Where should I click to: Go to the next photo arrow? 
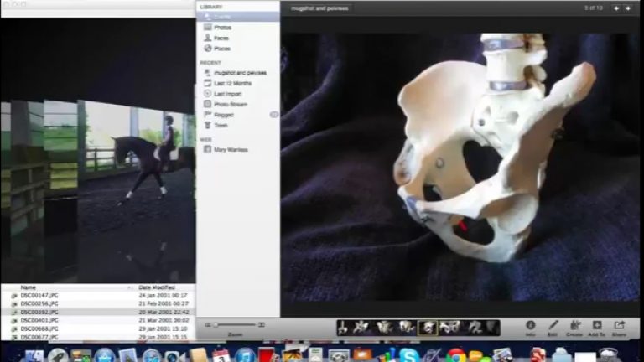(629, 8)
